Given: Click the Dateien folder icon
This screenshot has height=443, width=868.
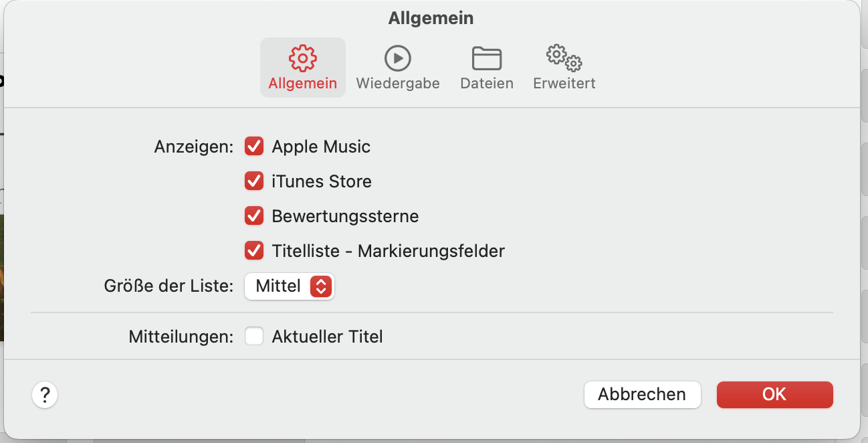Looking at the screenshot, I should (x=487, y=58).
